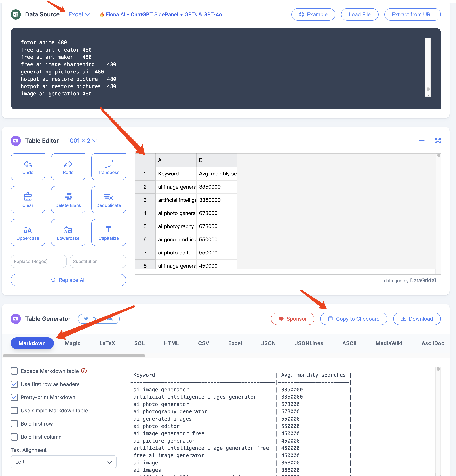Enable Escape Markdown table checkbox
The image size is (456, 476).
tap(14, 371)
